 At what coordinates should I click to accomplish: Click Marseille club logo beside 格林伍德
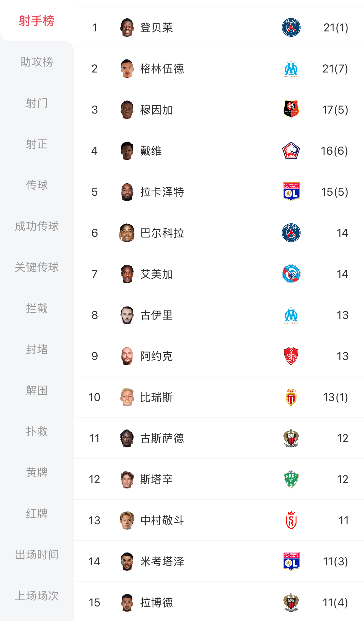291,68
